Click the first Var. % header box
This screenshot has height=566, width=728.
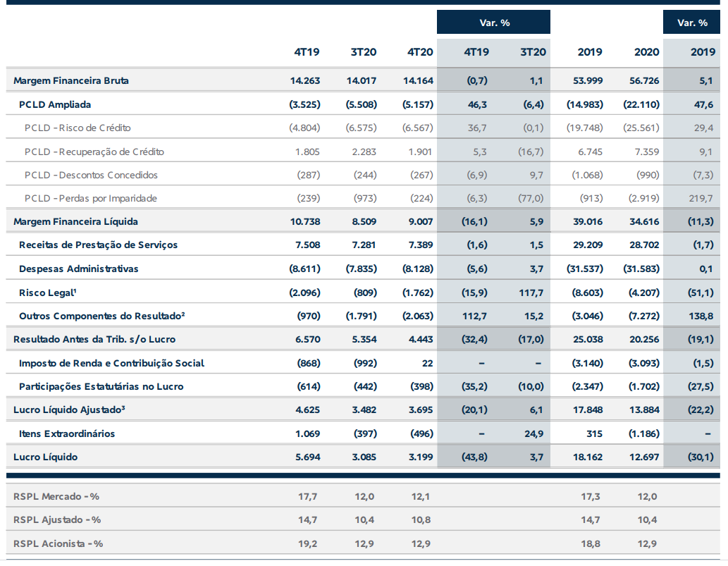pos(493,22)
